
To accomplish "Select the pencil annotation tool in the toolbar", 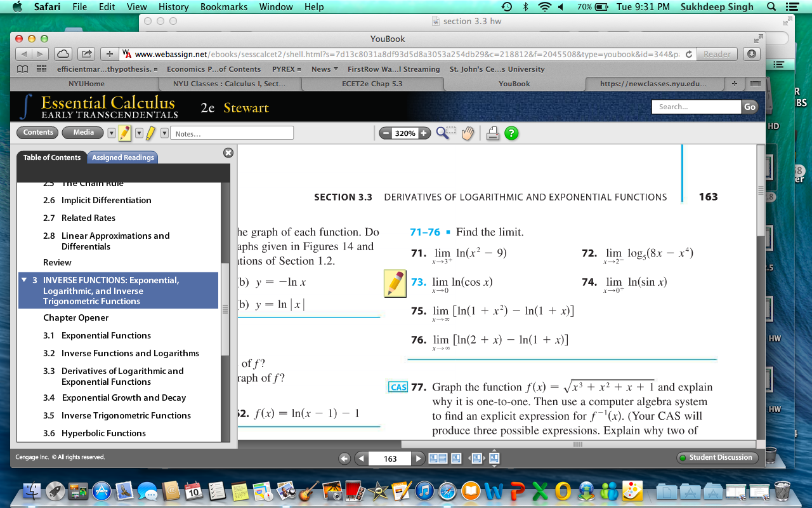I will pos(125,133).
